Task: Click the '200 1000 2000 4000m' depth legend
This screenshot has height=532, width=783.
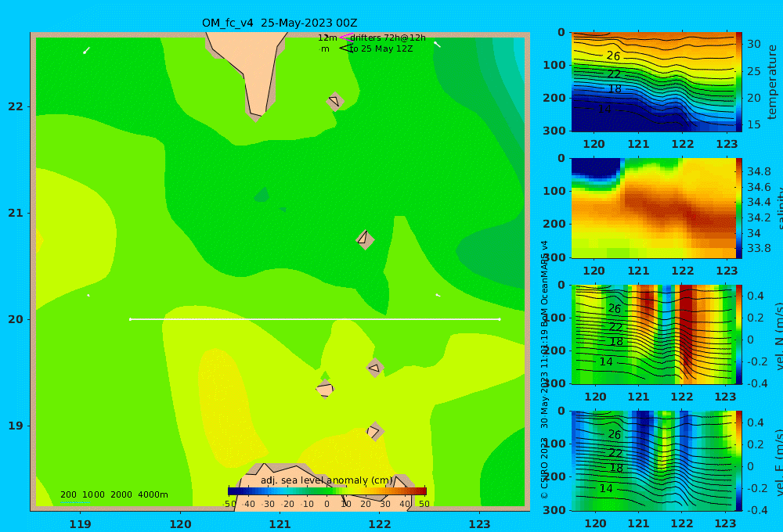Action: 114,494
